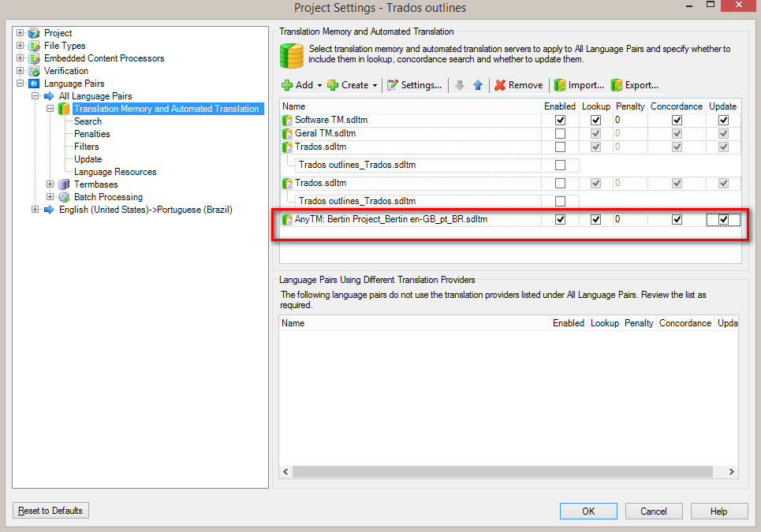The image size is (761, 532).
Task: Enable first Trados outlines_Trados.sdltm checkbox
Action: (560, 165)
